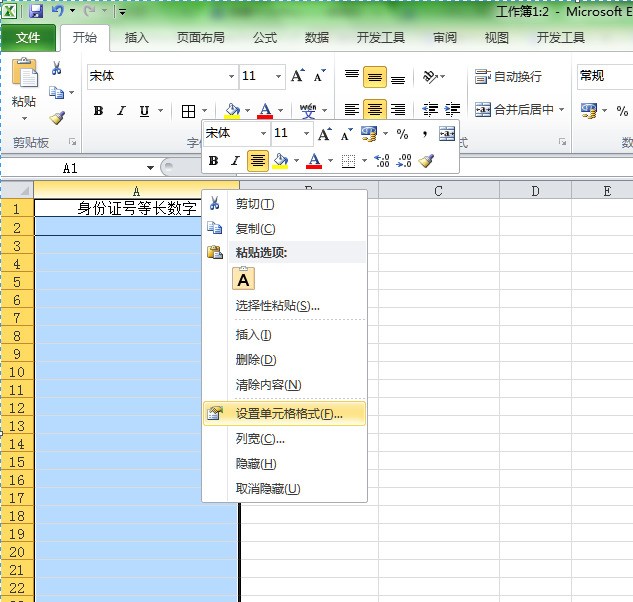The height and width of the screenshot is (602, 633).
Task: Toggle center horizontal alignment in ribbon
Action: 375,109
